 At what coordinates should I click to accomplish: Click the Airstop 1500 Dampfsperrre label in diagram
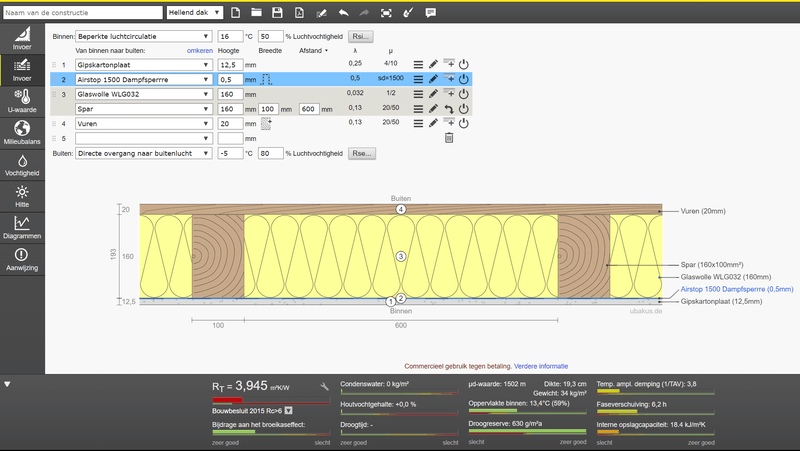[737, 289]
